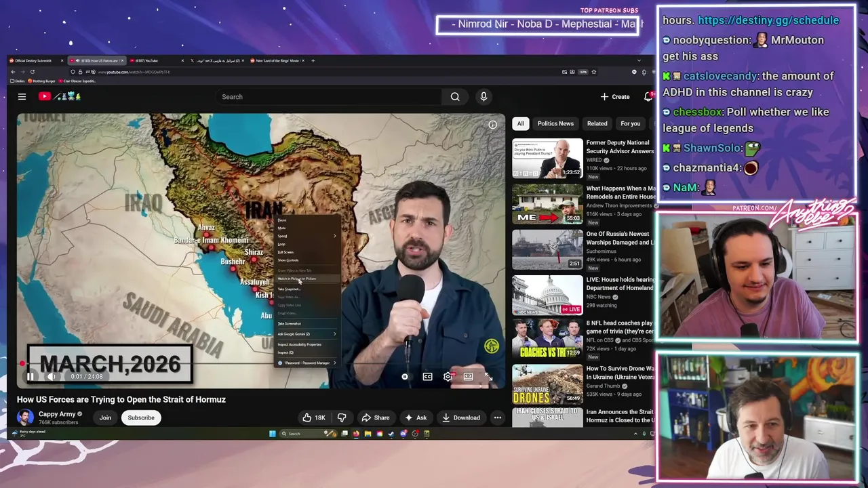
Task: Choose Pause in the context menu
Action: coord(307,220)
